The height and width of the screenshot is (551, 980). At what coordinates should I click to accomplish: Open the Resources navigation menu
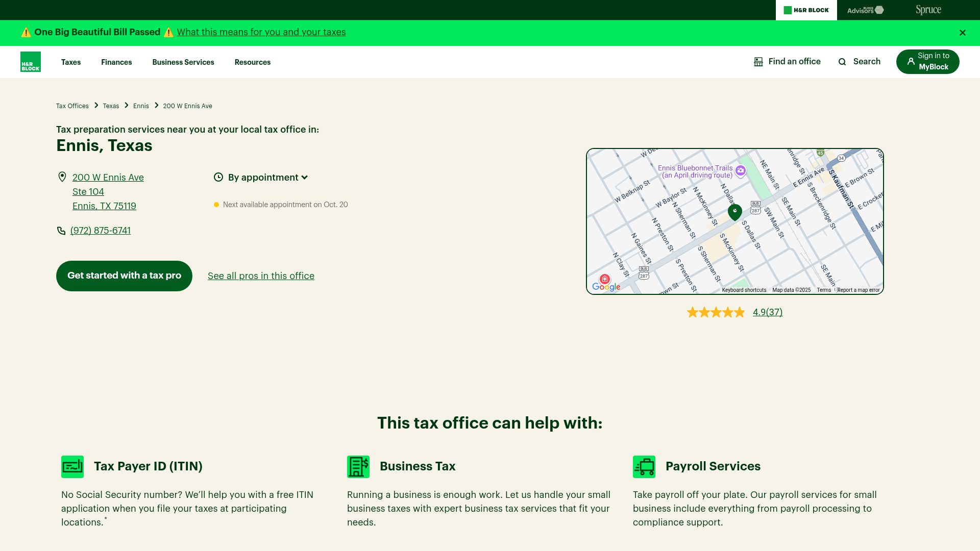253,62
